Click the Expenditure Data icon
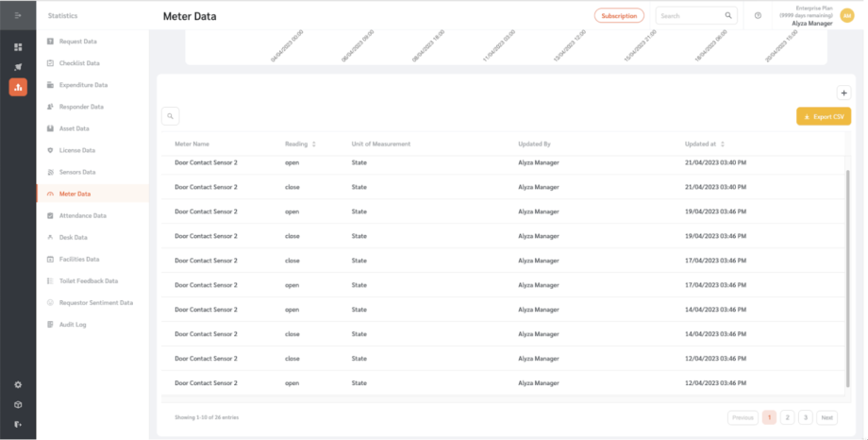 [x=50, y=85]
